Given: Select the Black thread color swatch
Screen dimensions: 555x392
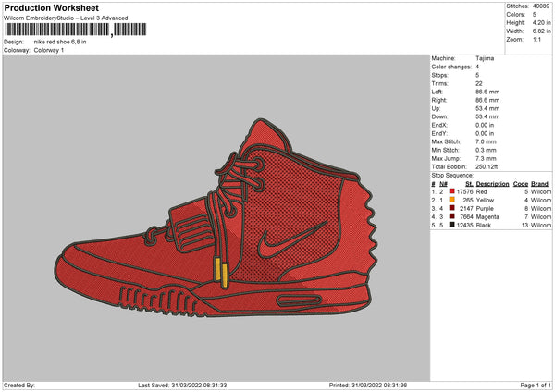Looking at the screenshot, I should click(x=451, y=225).
